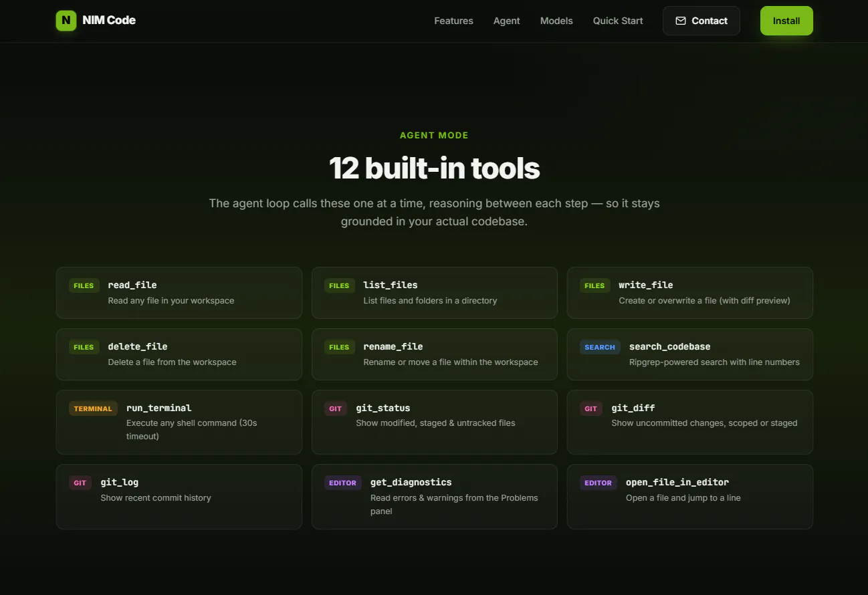Click 'Show modified, staged & untracked files' text

point(435,423)
